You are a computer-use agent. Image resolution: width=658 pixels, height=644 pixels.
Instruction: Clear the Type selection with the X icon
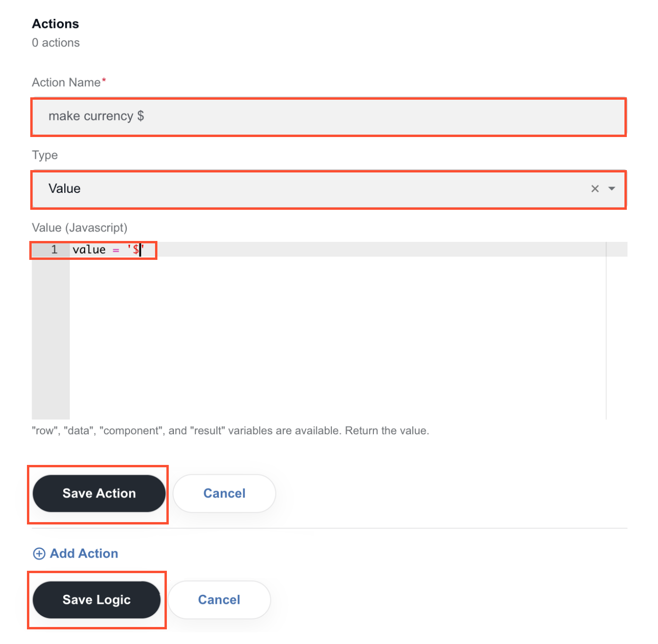point(595,189)
